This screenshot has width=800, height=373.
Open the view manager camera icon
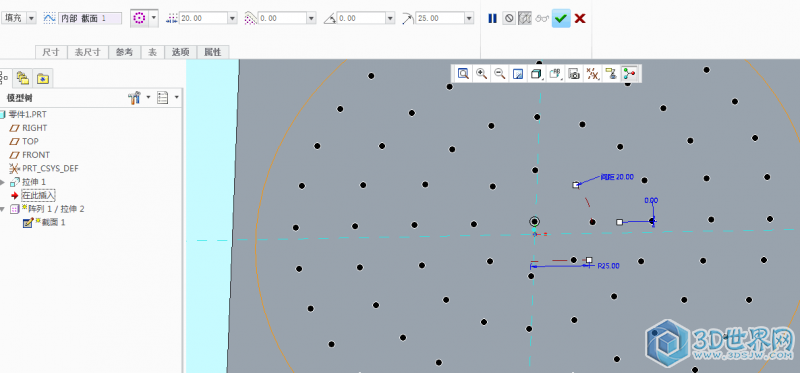[574, 74]
